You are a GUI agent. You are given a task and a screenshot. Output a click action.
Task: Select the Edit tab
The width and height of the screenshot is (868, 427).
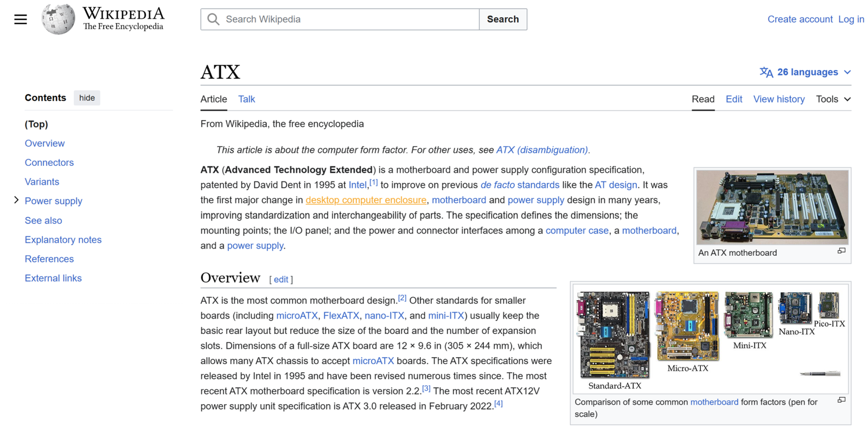733,99
